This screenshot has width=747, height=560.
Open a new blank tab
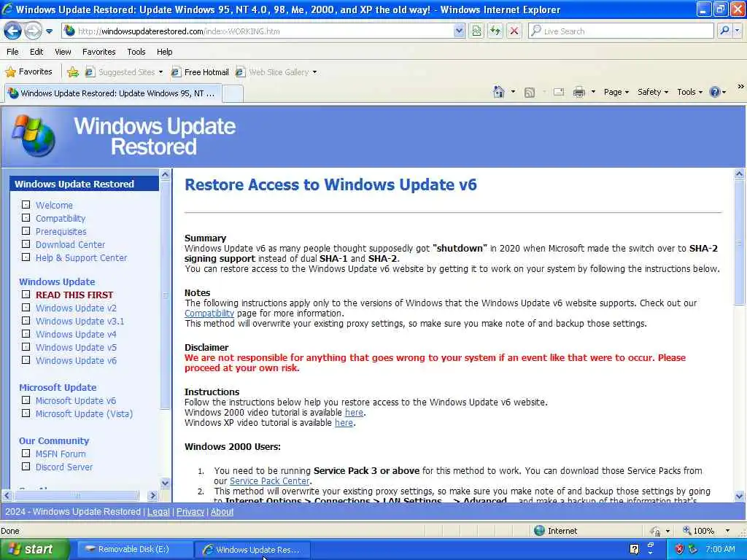pyautogui.click(x=233, y=93)
